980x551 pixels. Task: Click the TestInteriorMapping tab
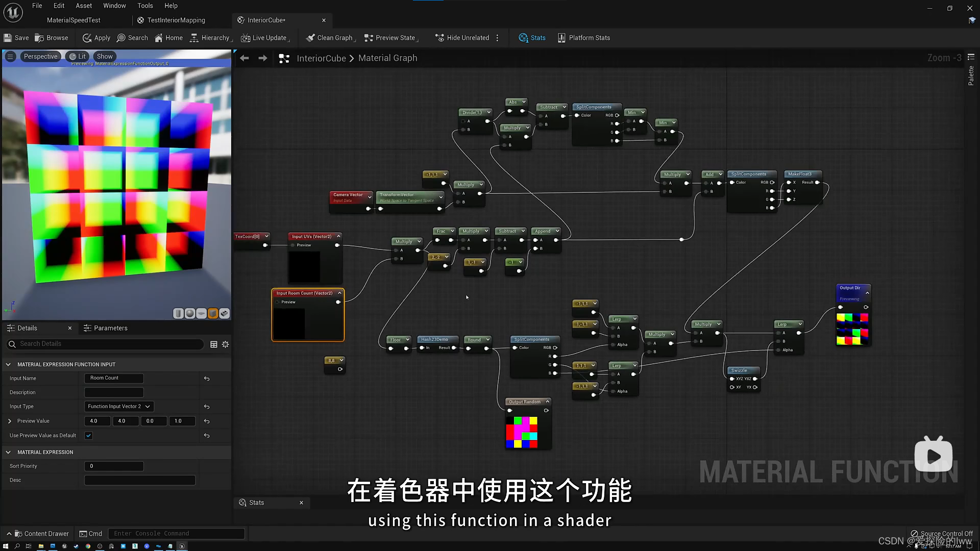tap(176, 19)
